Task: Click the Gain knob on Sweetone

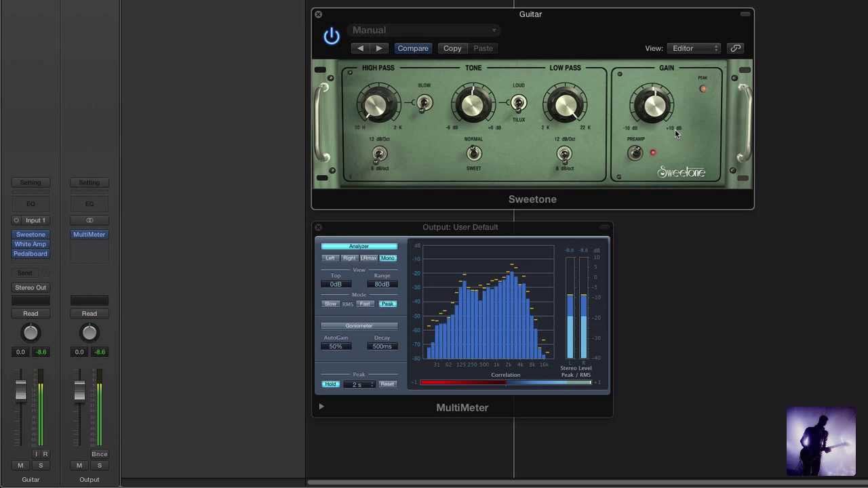Action: (654, 104)
